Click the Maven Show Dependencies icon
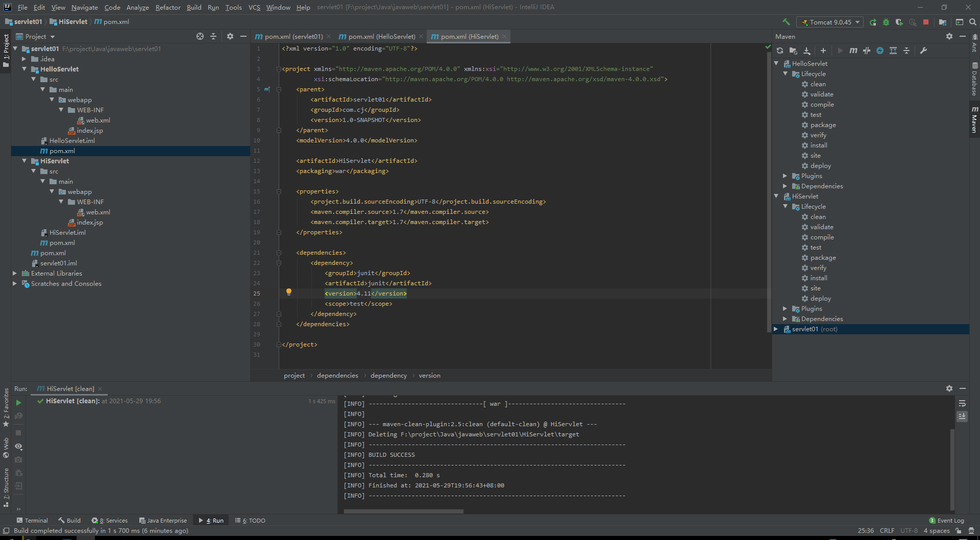The width and height of the screenshot is (980, 540). click(893, 51)
